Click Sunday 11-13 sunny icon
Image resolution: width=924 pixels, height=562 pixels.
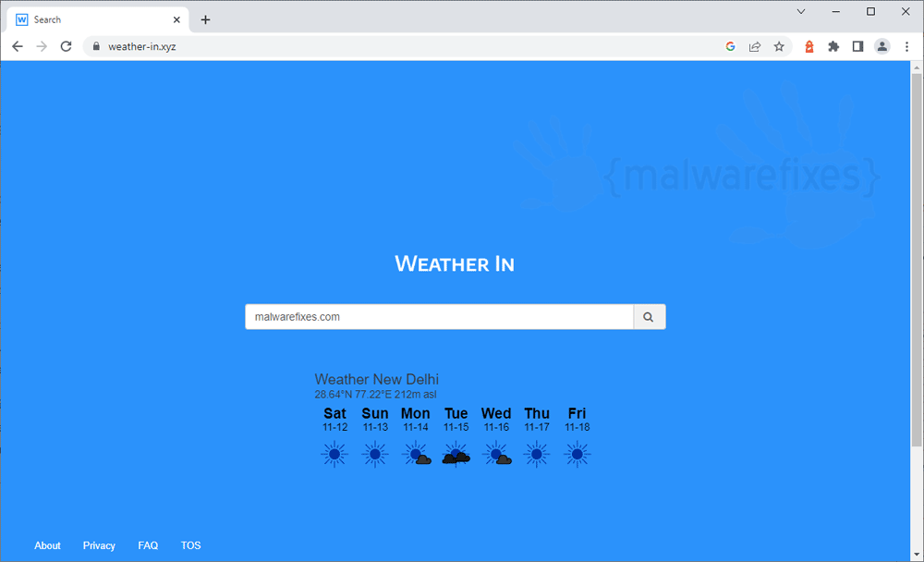point(375,454)
